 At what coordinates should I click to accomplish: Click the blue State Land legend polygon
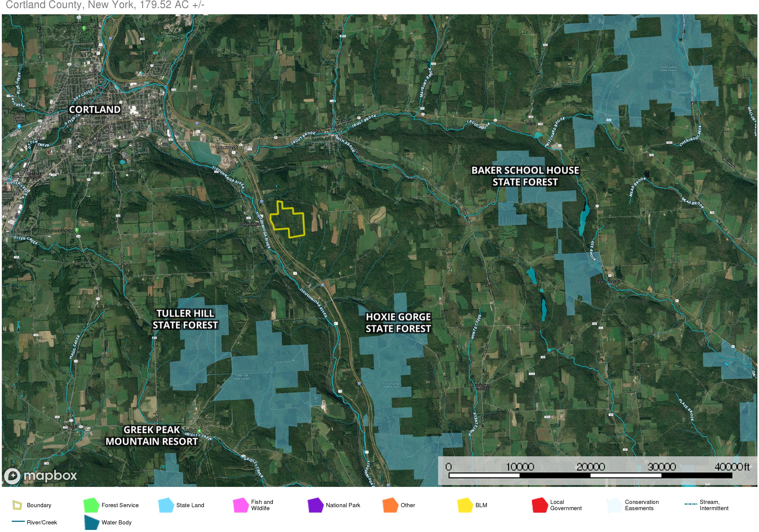(x=166, y=505)
